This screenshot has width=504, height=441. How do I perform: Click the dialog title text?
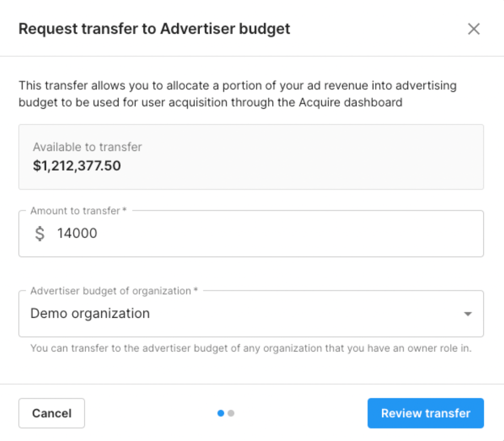click(x=154, y=29)
